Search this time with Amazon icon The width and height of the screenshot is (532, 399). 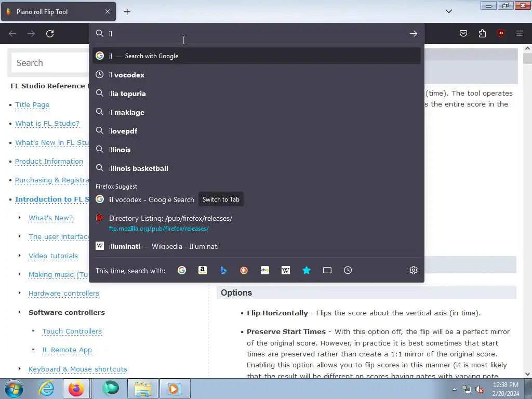[203, 270]
